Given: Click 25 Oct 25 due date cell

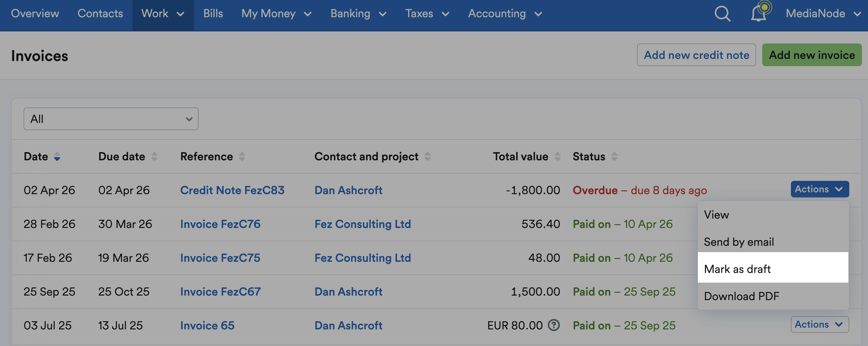Looking at the screenshot, I should tap(124, 291).
